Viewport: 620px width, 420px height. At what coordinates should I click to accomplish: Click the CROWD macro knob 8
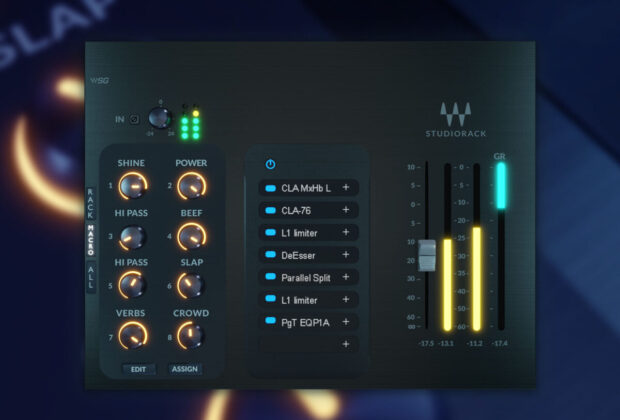[191, 335]
